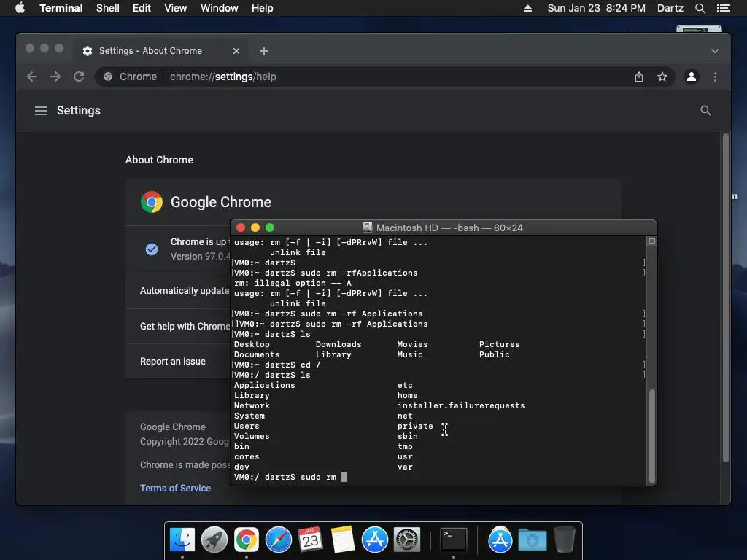Go back in Chrome

coord(32,77)
